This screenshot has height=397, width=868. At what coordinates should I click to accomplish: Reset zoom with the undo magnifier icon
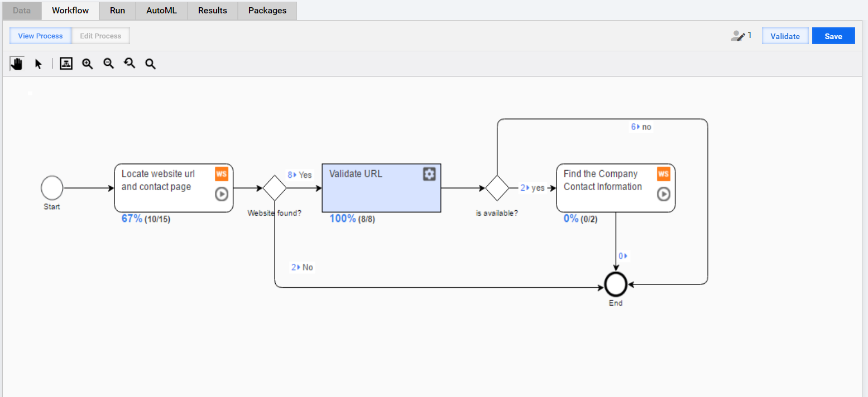pyautogui.click(x=130, y=64)
